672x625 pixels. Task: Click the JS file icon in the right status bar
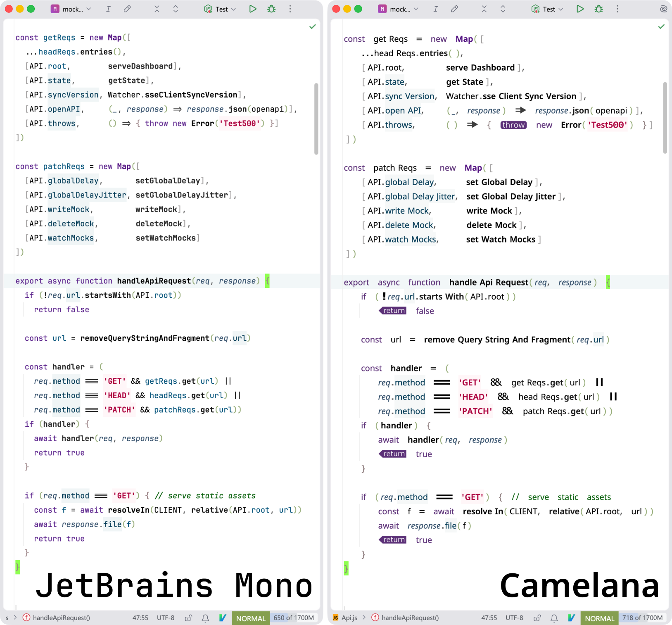(335, 618)
